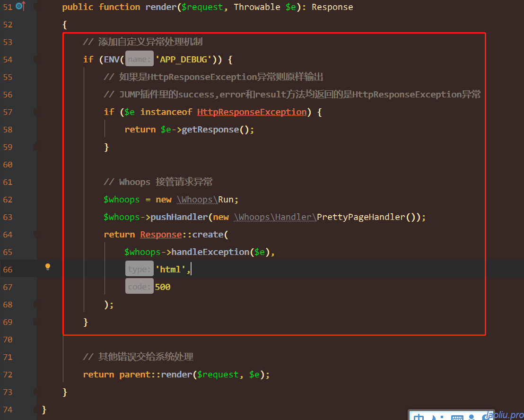Click the name: parameter hint on line 54
Image resolution: width=524 pixels, height=420 pixels.
tap(139, 59)
